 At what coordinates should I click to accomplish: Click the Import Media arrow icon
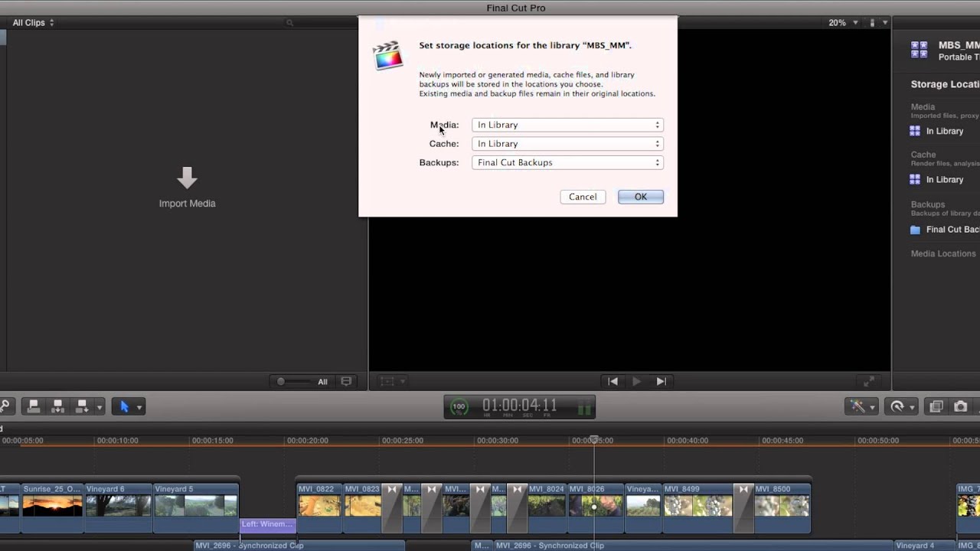coord(187,178)
